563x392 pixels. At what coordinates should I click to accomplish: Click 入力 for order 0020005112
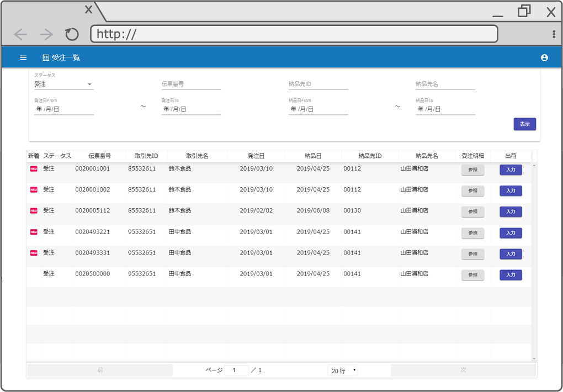tap(510, 211)
